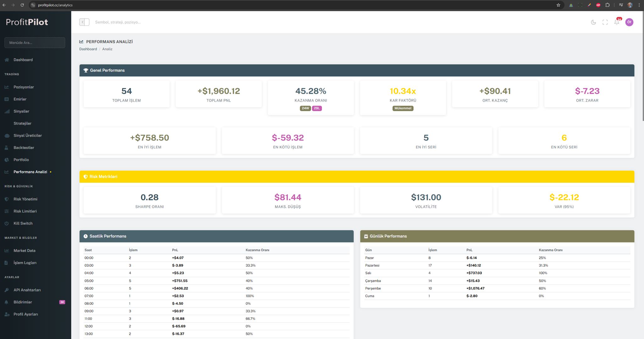Click the Dashboard breadcrumb link

88,49
